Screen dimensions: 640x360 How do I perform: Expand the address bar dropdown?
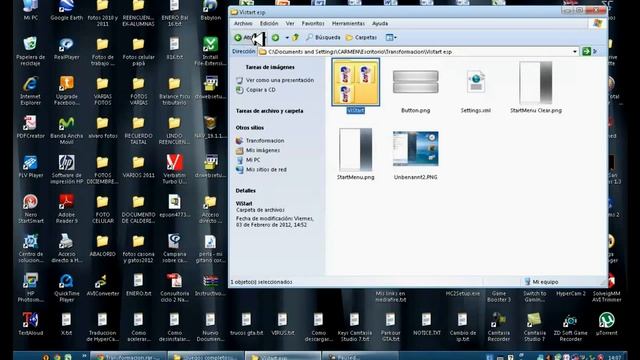point(575,52)
